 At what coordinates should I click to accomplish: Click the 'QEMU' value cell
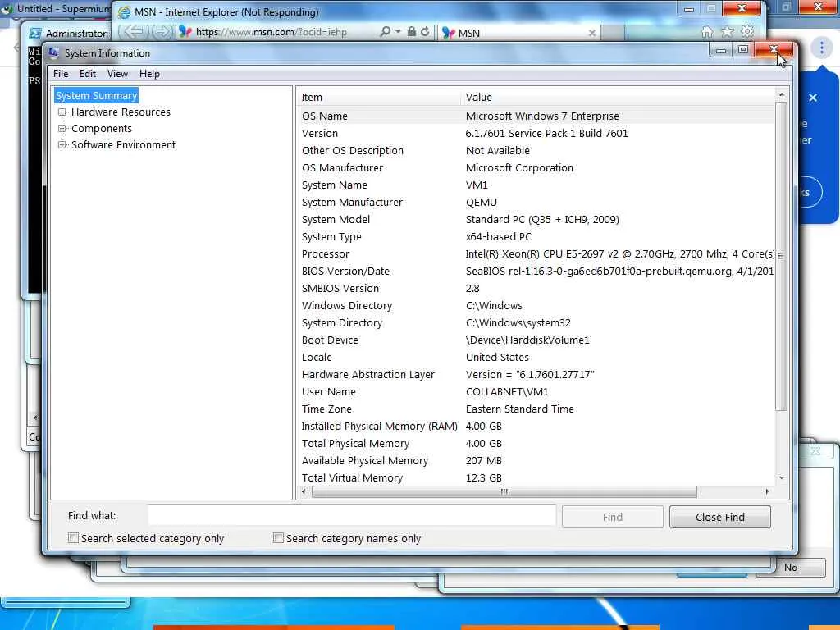[481, 203]
